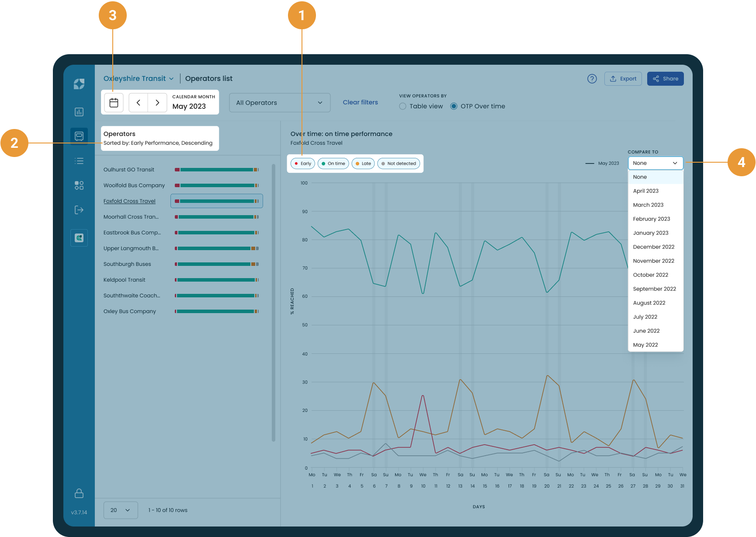Choose April 2023 in compare list
This screenshot has width=756, height=537.
click(655, 191)
